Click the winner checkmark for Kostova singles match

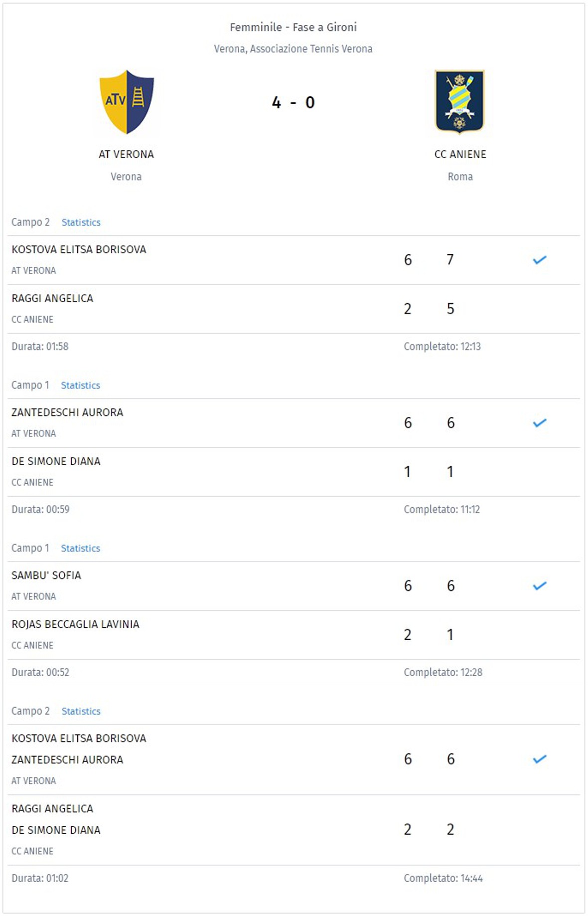click(x=540, y=260)
